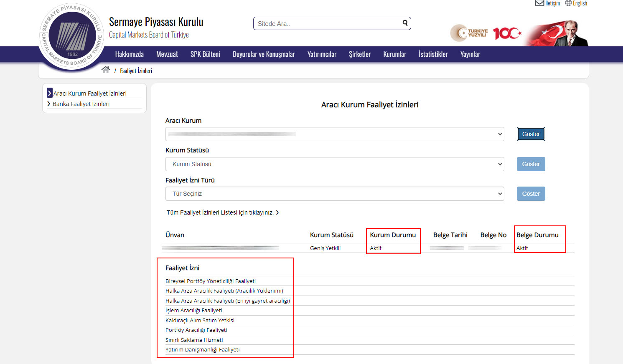Click the 100th anniversary logo
Viewport: 623px width, 364px height.
coord(506,33)
